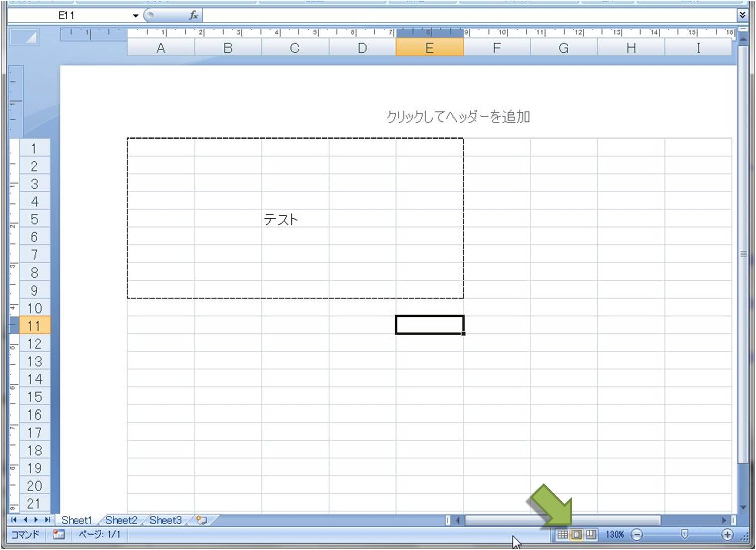756x550 pixels.
Task: Select column D header
Action: [362, 48]
